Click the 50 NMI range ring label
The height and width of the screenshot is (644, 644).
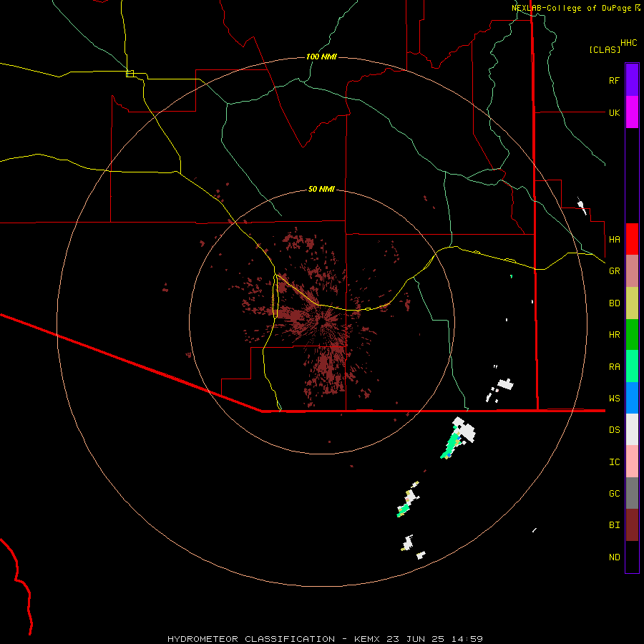[x=321, y=189]
